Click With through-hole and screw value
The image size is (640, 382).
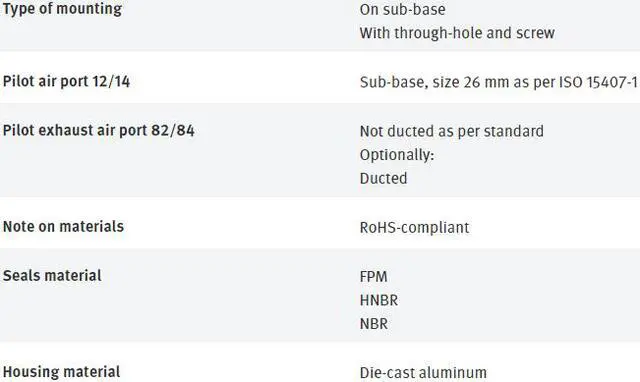point(457,33)
